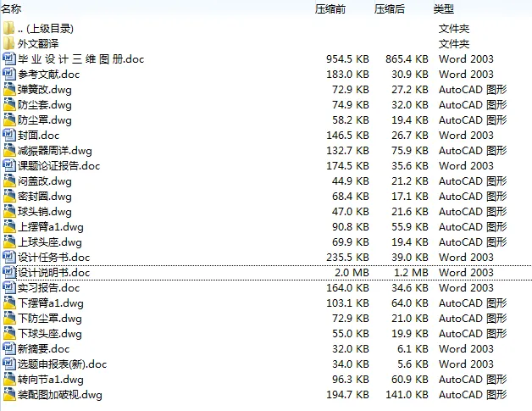This screenshot has width=532, height=411.
Task: Click the AutoCAD icon for 减振器周详.dwg
Action: click(x=9, y=150)
